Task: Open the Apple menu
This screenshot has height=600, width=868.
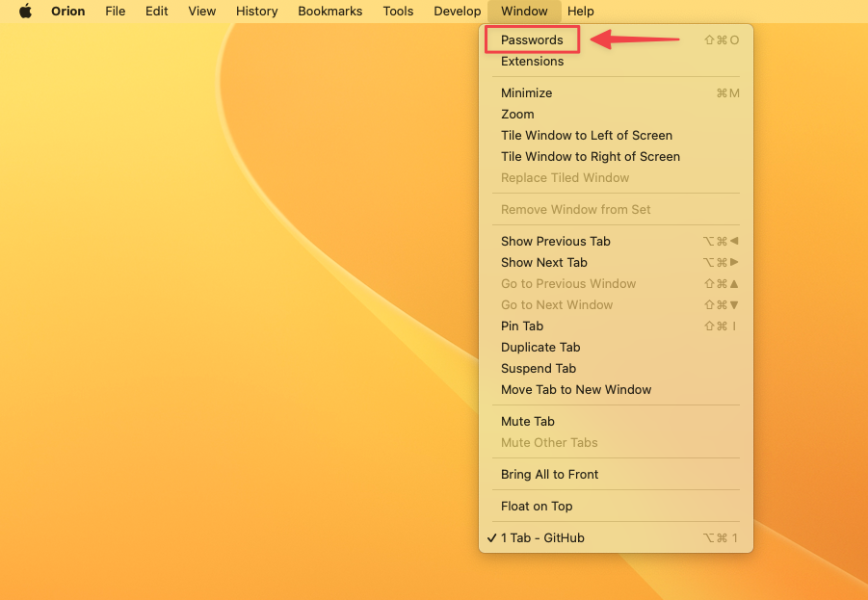Action: (26, 11)
